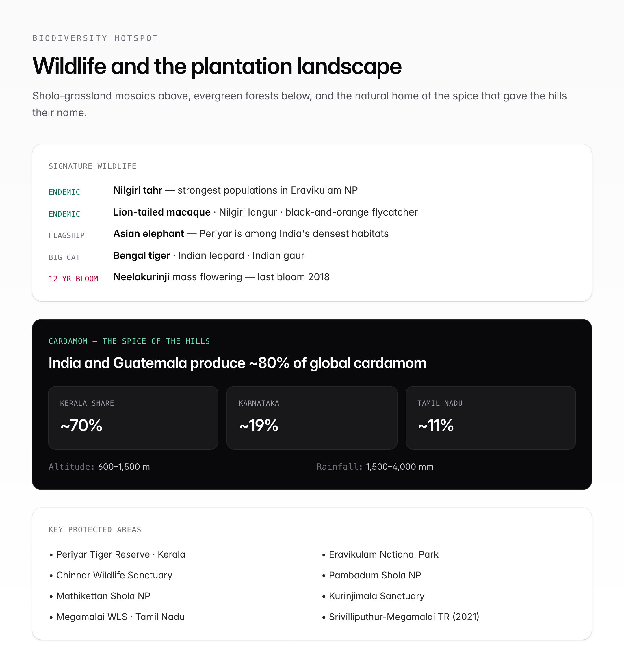Click Eravikulam National Park list item
Viewport: 624px width, 672px height.
(380, 554)
